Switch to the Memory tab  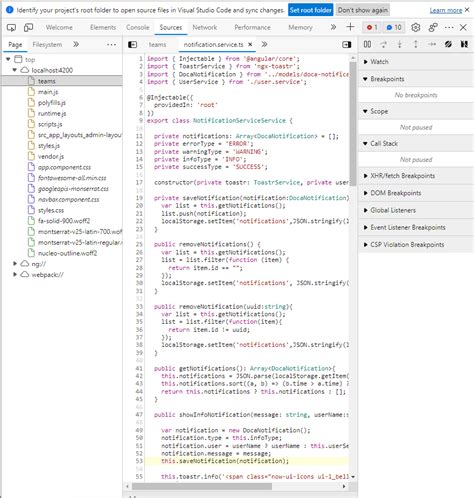tap(300, 27)
